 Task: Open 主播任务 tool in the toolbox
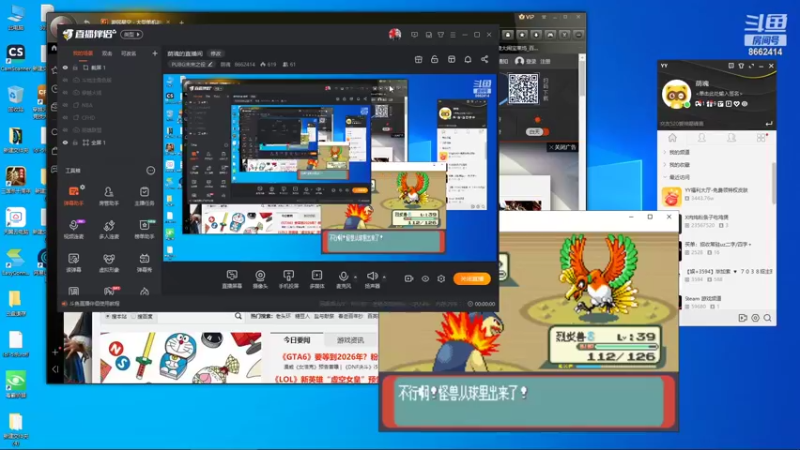point(144,195)
